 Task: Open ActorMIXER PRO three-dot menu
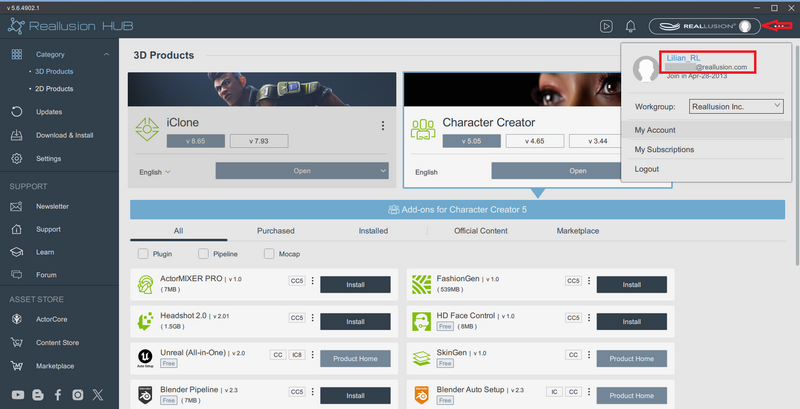pyautogui.click(x=313, y=281)
